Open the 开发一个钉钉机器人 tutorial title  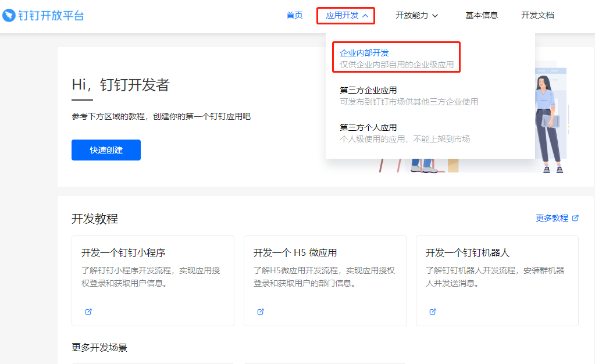pos(468,253)
